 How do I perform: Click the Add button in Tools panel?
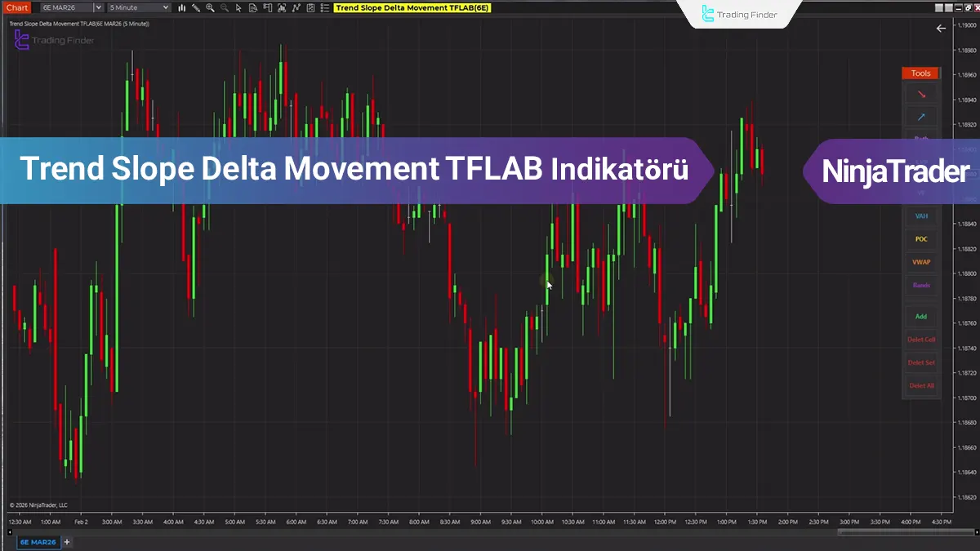click(x=921, y=316)
